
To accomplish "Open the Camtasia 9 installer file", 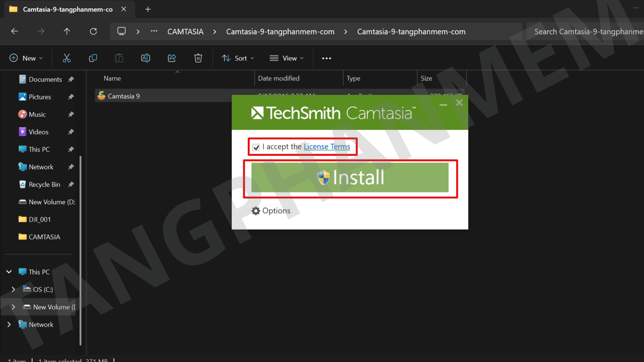I will coord(123,96).
